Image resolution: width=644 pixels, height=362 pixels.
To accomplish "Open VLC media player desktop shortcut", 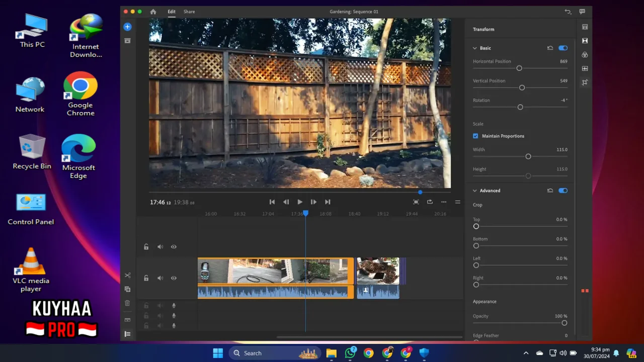I will [31, 270].
